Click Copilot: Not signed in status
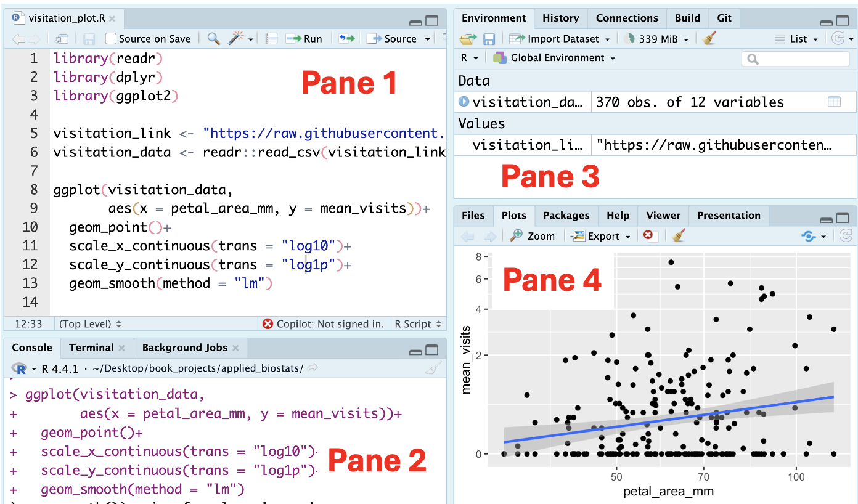The height and width of the screenshot is (504, 858). [324, 323]
